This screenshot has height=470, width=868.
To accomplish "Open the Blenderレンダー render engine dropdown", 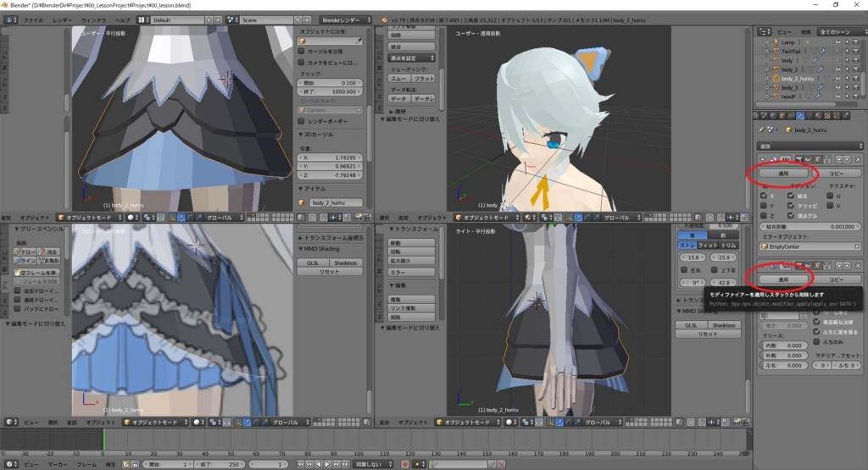I will click(346, 20).
